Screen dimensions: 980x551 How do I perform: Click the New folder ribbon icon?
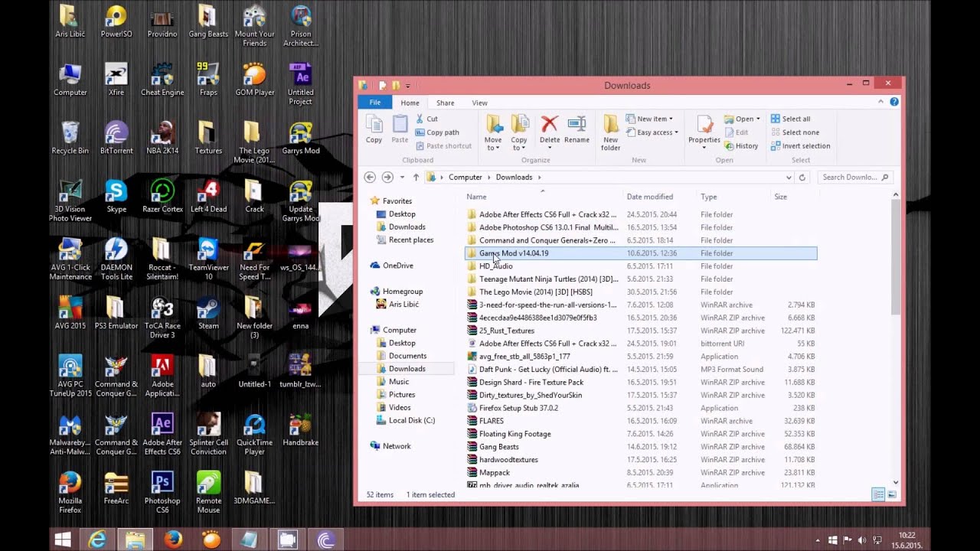pyautogui.click(x=610, y=133)
